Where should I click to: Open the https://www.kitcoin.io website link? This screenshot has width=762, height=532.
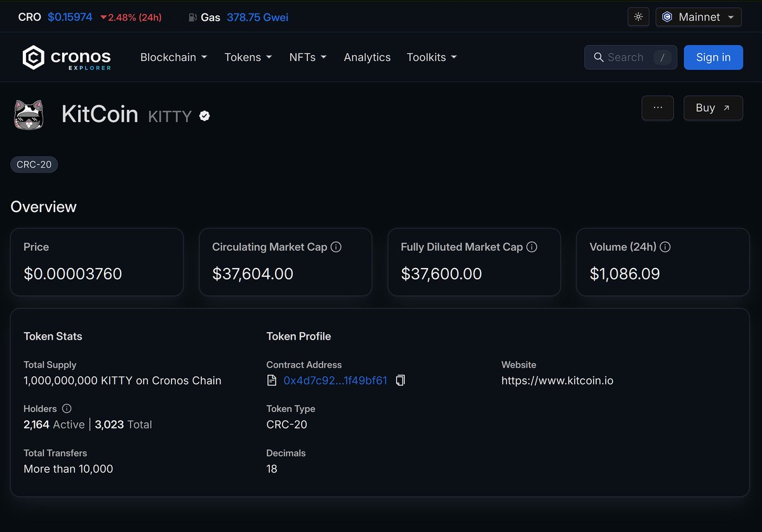click(558, 381)
